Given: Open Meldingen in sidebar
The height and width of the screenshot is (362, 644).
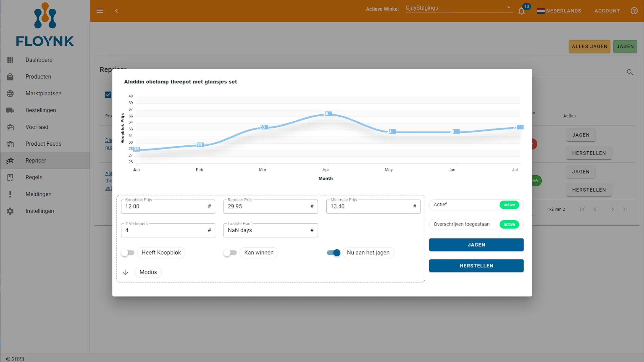Looking at the screenshot, I should [45, 194].
